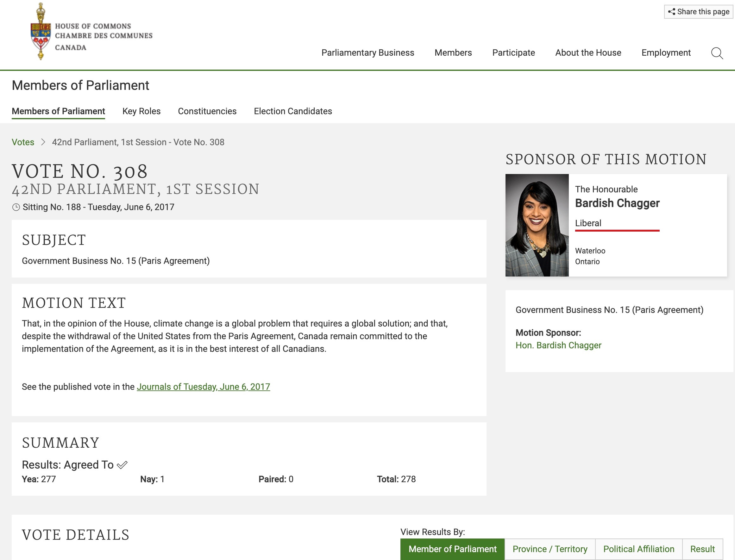The image size is (735, 560).
Task: Click the share icon in Share this page
Action: click(672, 12)
